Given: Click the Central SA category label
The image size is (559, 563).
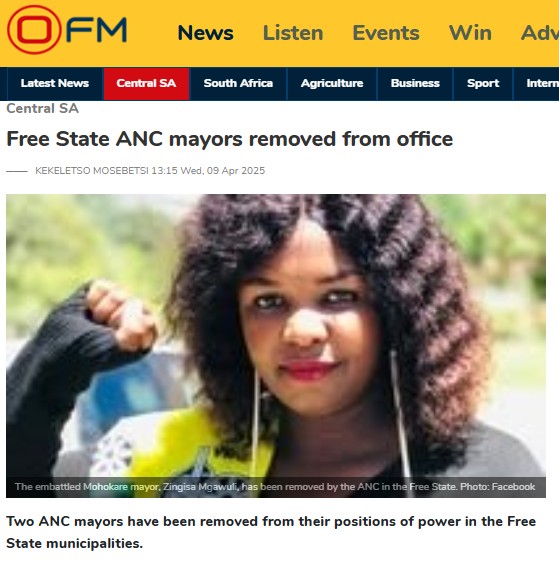Looking at the screenshot, I should click(x=42, y=108).
